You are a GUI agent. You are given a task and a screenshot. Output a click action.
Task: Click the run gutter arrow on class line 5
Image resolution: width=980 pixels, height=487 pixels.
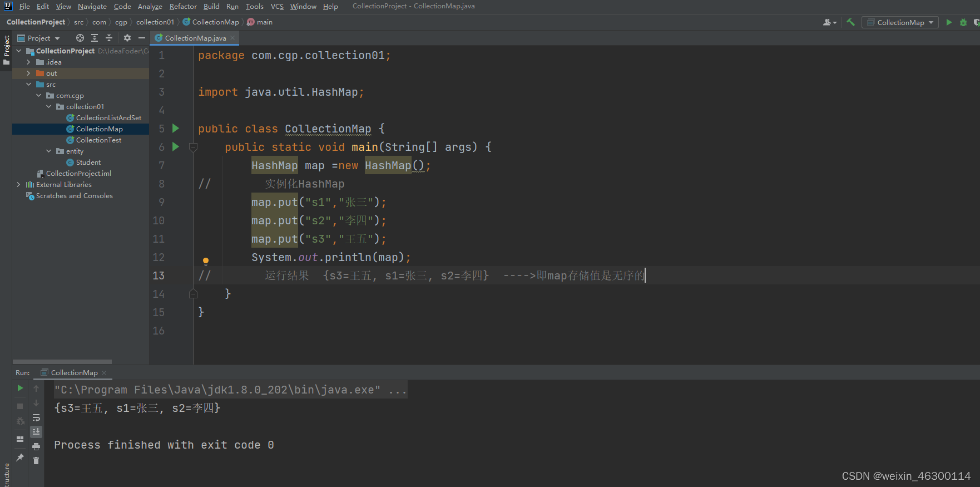tap(176, 129)
